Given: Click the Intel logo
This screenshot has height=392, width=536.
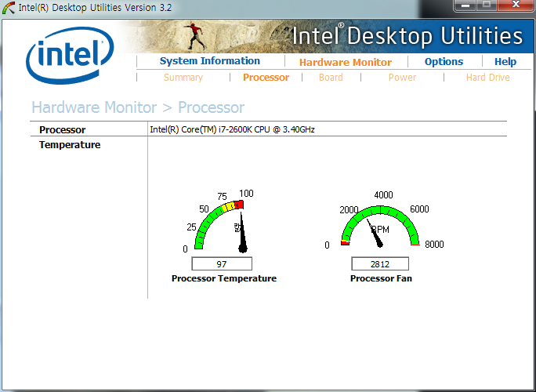Looking at the screenshot, I should click(x=70, y=56).
